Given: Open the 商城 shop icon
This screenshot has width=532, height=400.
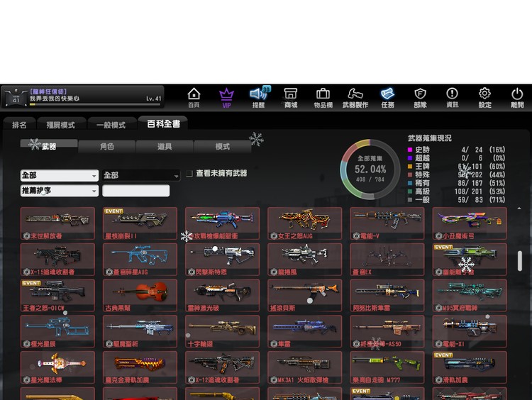Looking at the screenshot, I should (290, 97).
